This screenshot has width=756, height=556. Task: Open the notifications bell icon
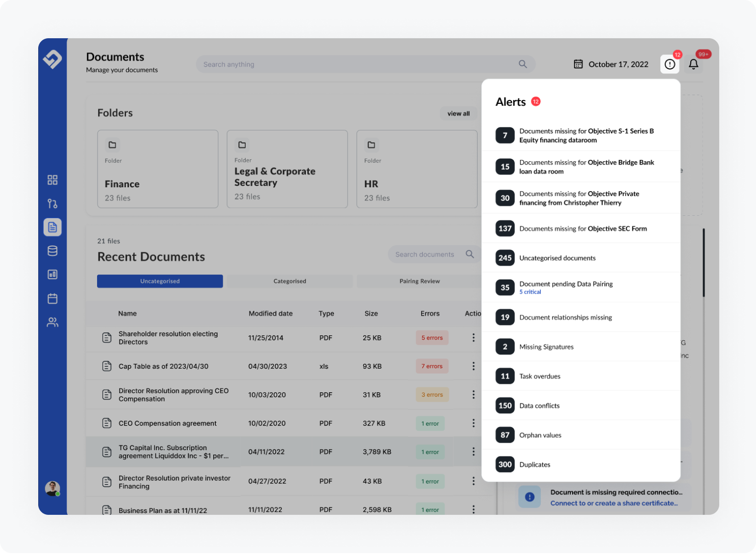point(693,64)
